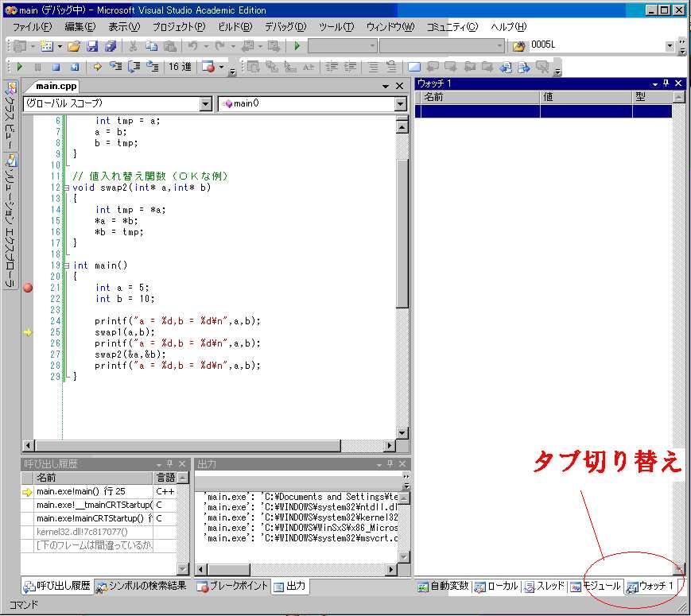
Task: Open the Class View side tab
Action: point(10,115)
